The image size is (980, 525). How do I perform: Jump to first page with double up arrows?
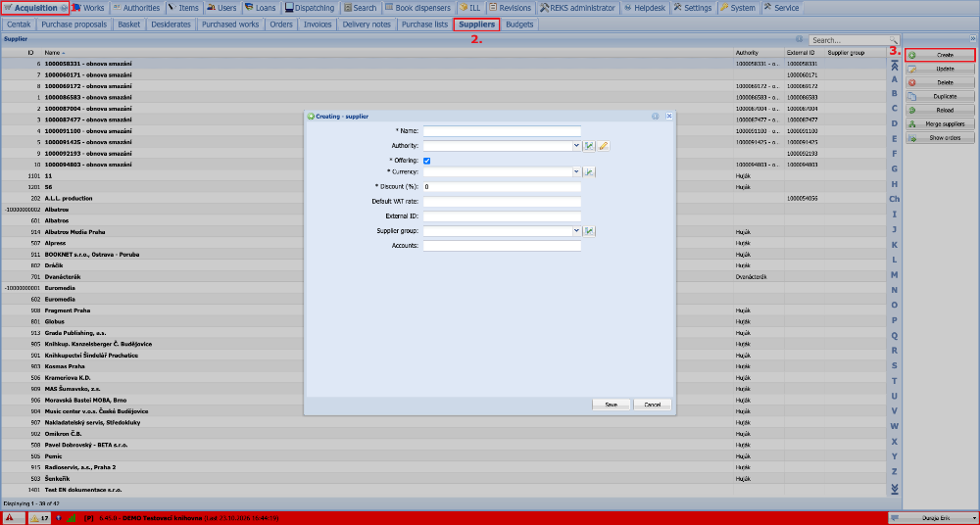[x=895, y=66]
